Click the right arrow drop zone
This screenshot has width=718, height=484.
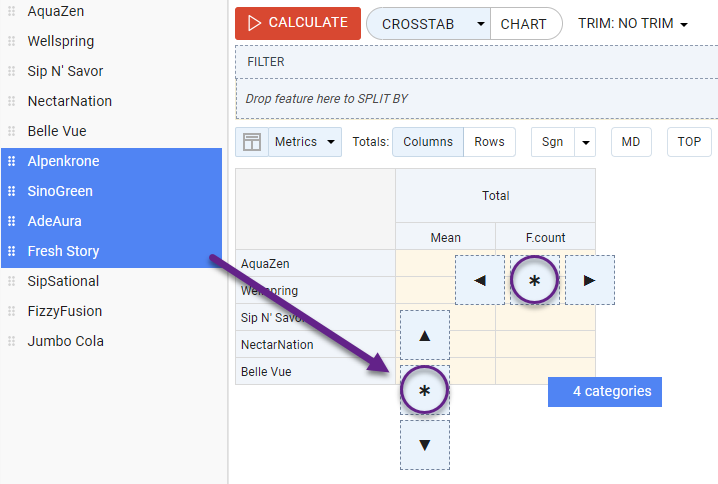[x=590, y=280]
